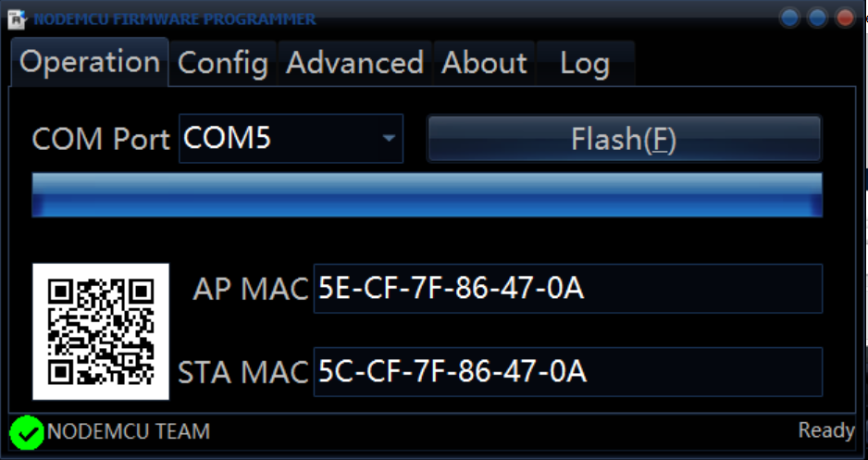Open the Advanced tab
868x460 pixels.
coord(354,63)
